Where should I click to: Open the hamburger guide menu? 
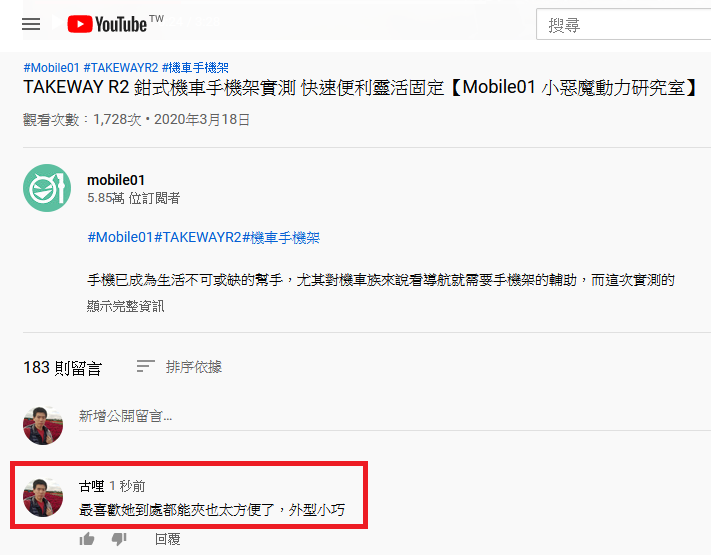31,24
